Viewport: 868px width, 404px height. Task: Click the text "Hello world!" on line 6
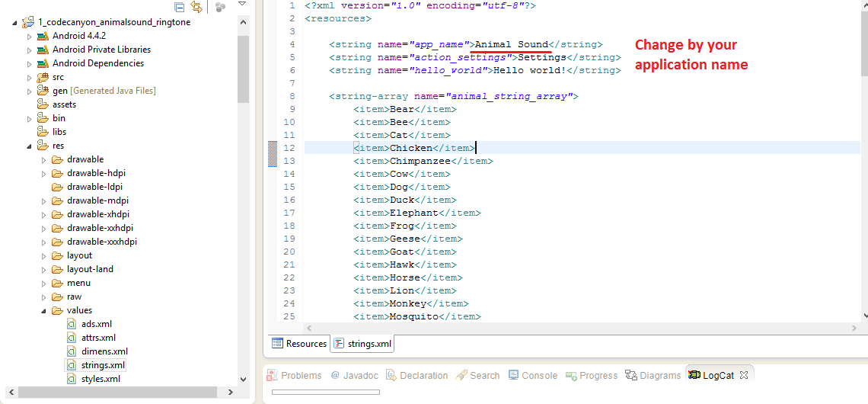pos(529,70)
